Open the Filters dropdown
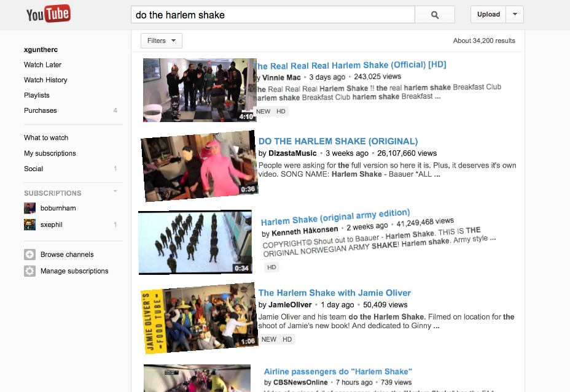Image resolution: width=570 pixels, height=392 pixels. coord(162,40)
